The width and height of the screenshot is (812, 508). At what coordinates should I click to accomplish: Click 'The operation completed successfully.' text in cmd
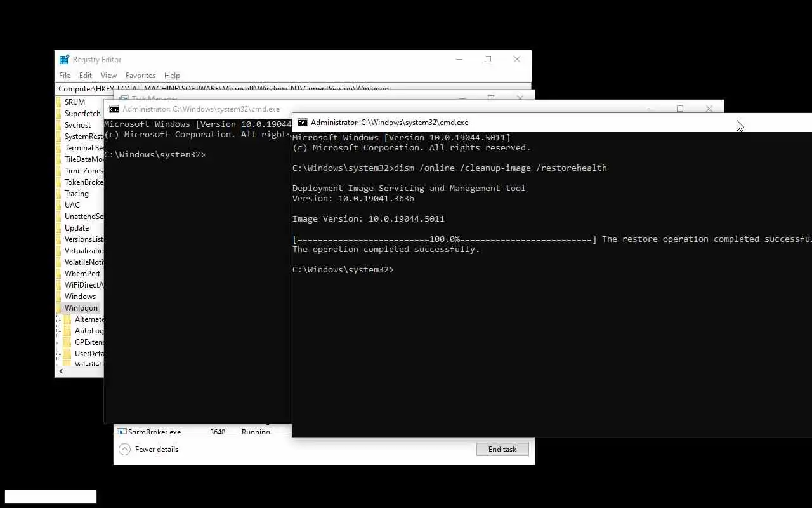(x=386, y=250)
